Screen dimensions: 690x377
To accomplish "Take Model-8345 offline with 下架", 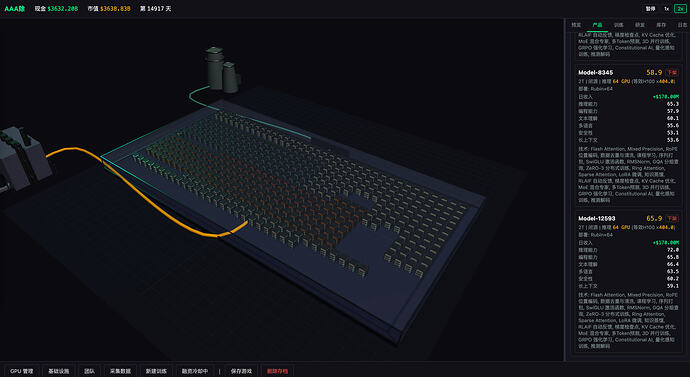I will (x=672, y=73).
